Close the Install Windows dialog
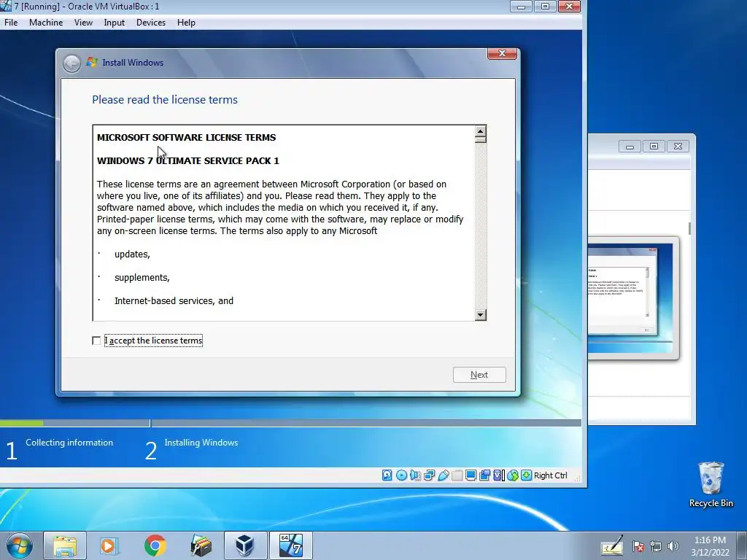 (x=502, y=53)
